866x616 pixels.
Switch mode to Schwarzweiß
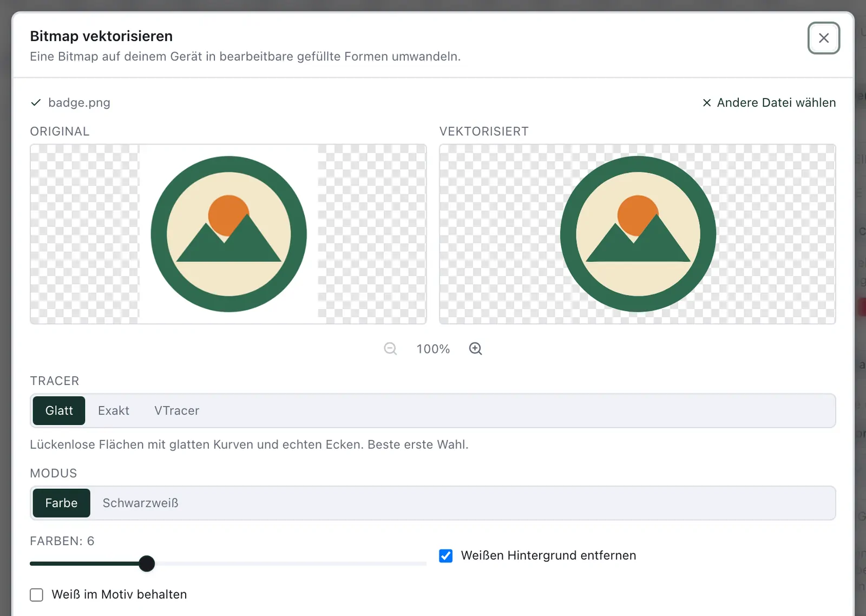pyautogui.click(x=140, y=503)
